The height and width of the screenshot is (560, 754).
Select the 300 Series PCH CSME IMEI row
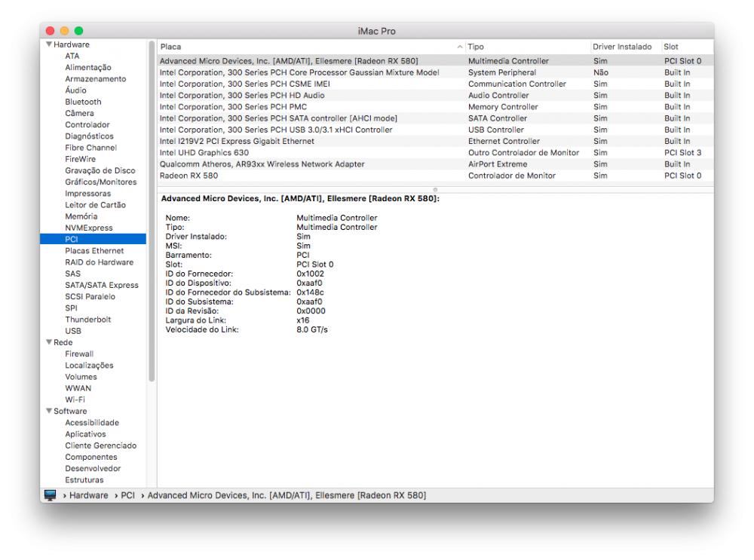tap(435, 84)
